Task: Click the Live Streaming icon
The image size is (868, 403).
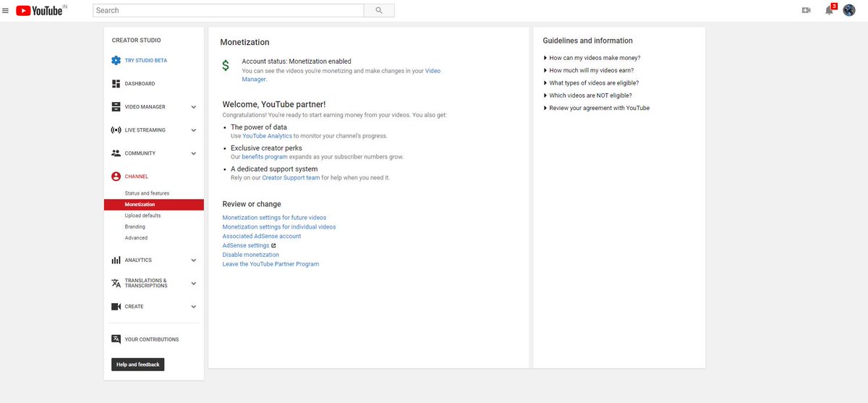Action: [116, 130]
